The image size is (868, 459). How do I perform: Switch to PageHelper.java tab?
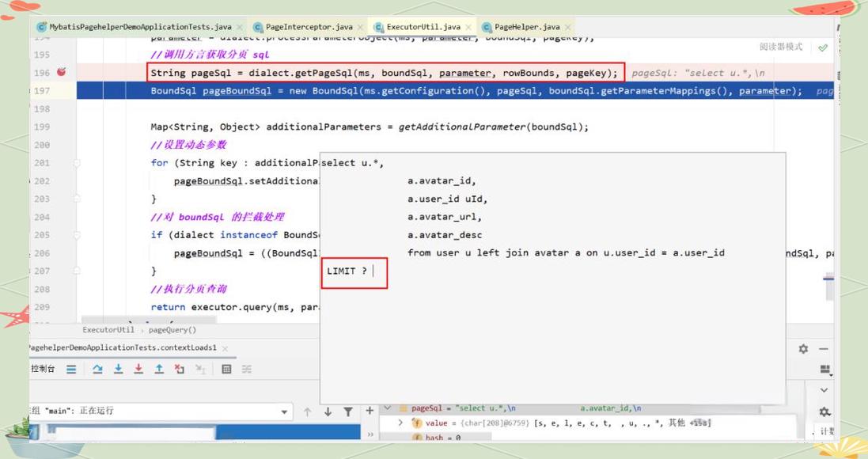pyautogui.click(x=526, y=27)
